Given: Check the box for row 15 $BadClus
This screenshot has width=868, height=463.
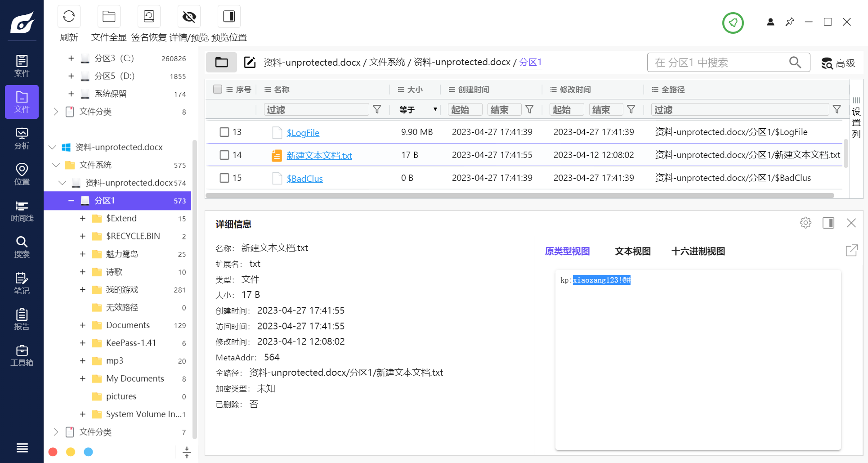Looking at the screenshot, I should (x=224, y=178).
